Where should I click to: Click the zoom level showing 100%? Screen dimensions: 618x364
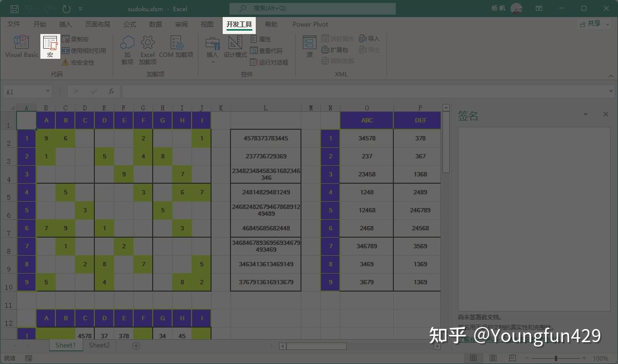tap(601, 357)
